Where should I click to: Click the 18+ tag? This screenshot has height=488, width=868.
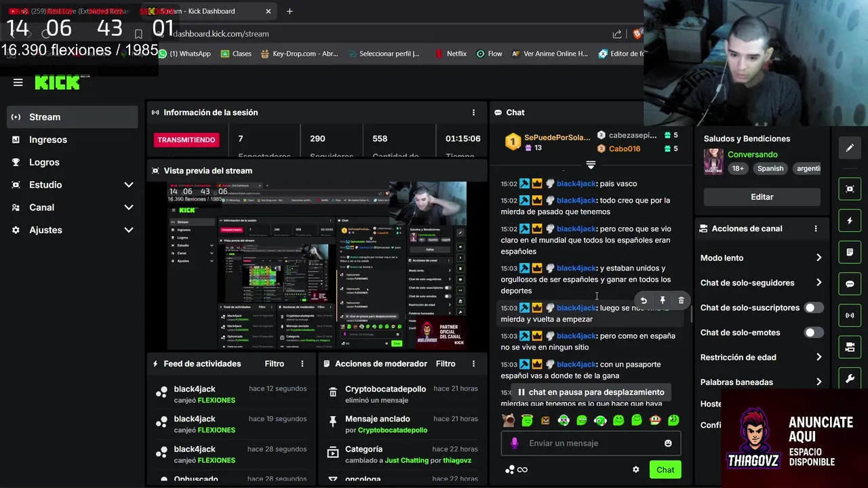tap(737, 168)
